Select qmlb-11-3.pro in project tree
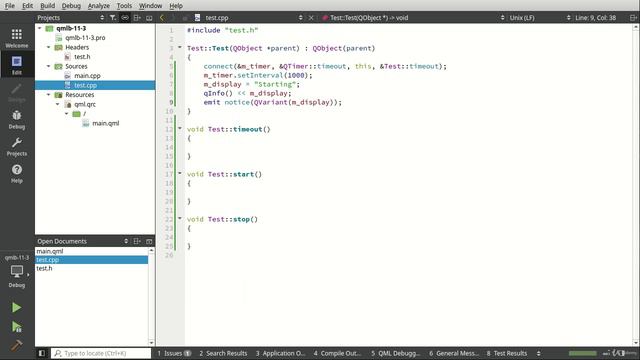The height and width of the screenshot is (360, 640). 85,38
